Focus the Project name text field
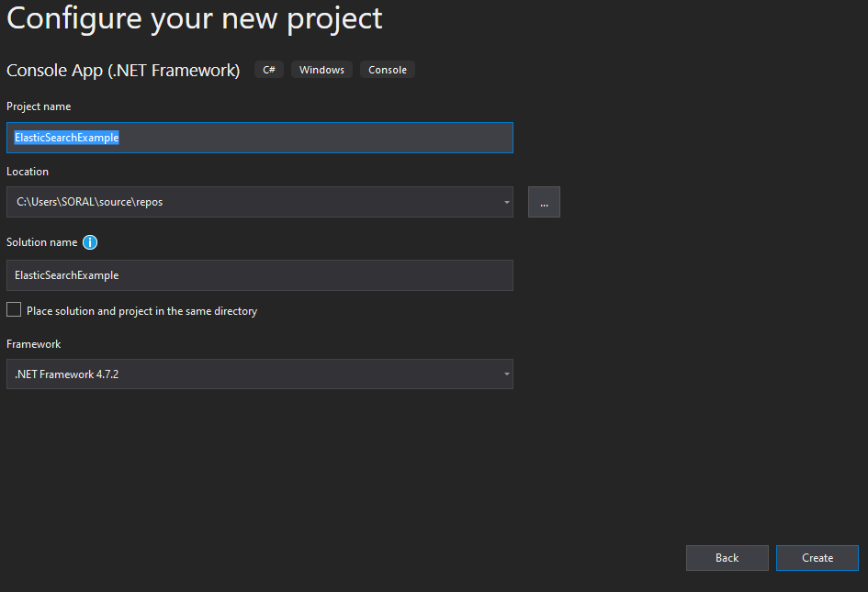This screenshot has height=592, width=868. [x=260, y=138]
